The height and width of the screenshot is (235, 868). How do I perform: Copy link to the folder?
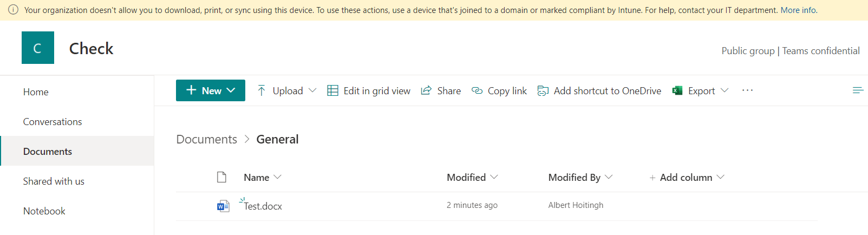tap(499, 90)
